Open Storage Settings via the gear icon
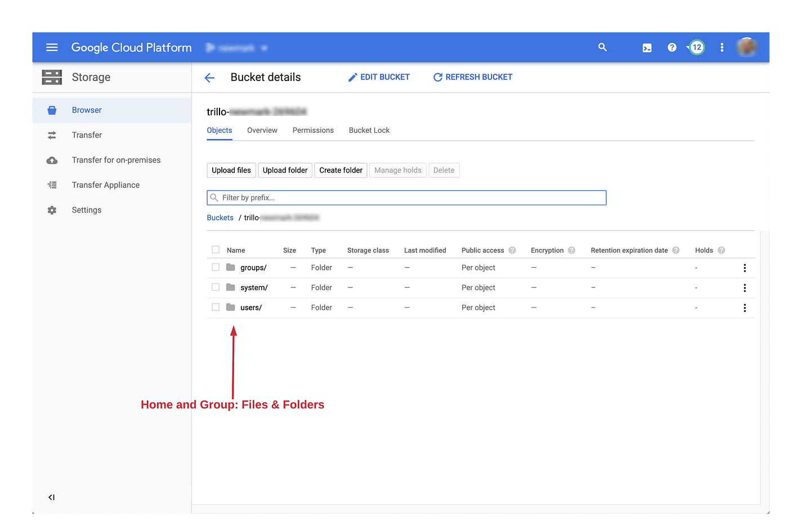The width and height of the screenshot is (788, 532). coord(86,210)
